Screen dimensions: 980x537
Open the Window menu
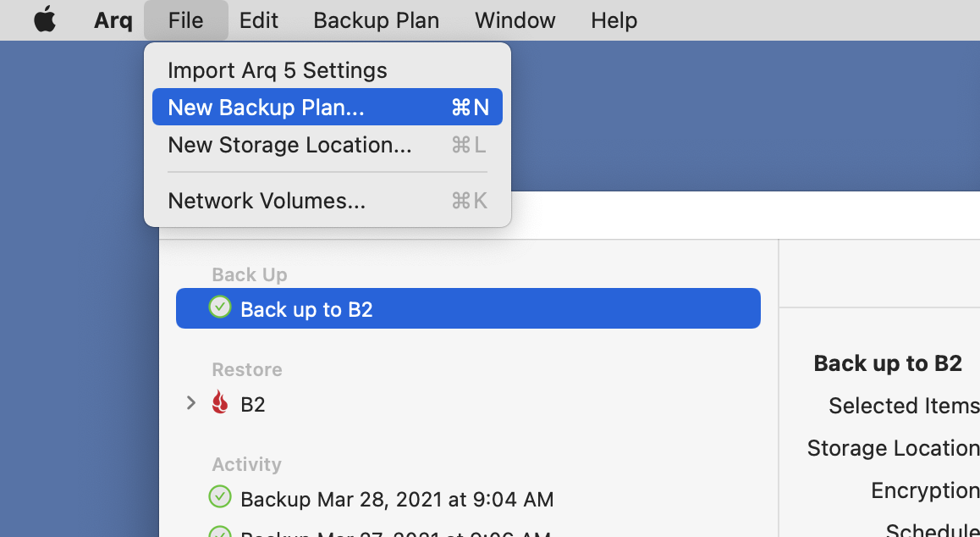(x=515, y=20)
